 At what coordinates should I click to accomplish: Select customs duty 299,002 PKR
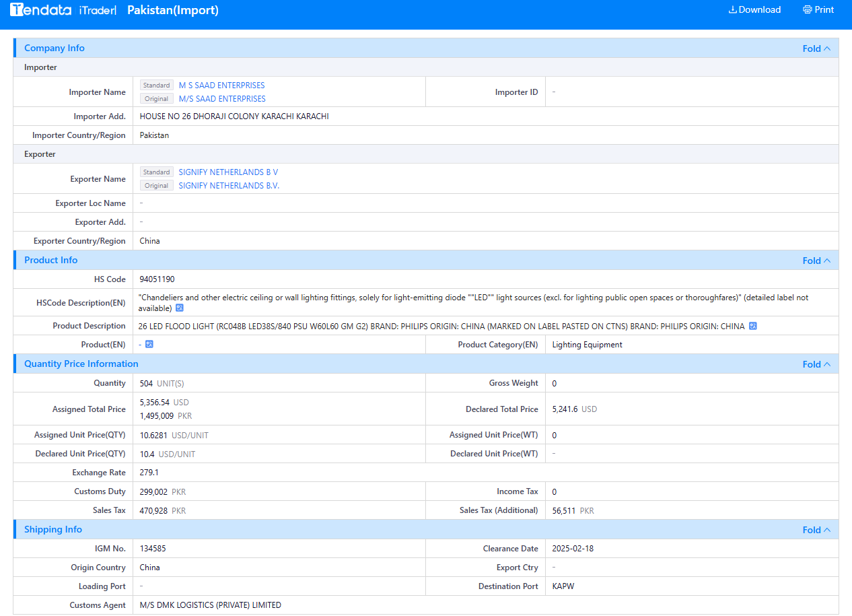tap(163, 492)
